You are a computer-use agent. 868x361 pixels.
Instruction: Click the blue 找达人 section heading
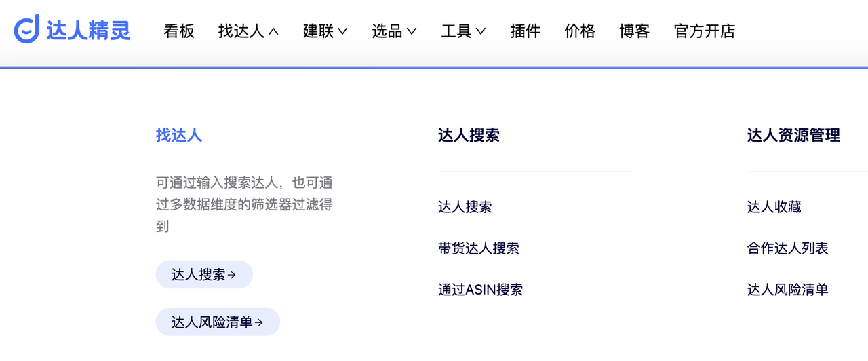179,135
